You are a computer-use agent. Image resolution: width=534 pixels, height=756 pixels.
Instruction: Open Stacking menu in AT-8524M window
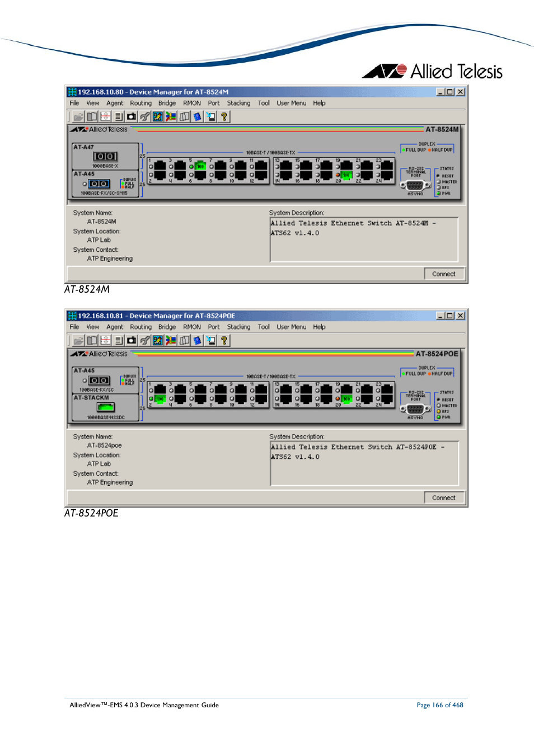click(238, 103)
